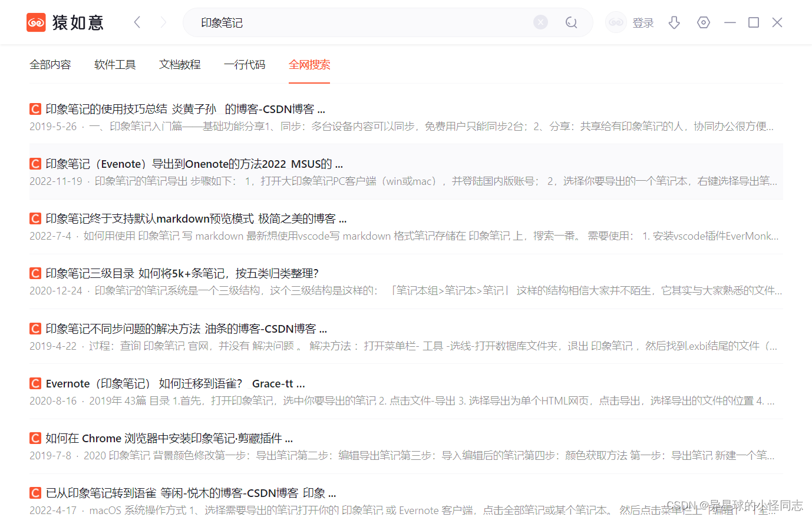Go back with the left arrow

pyautogui.click(x=137, y=22)
